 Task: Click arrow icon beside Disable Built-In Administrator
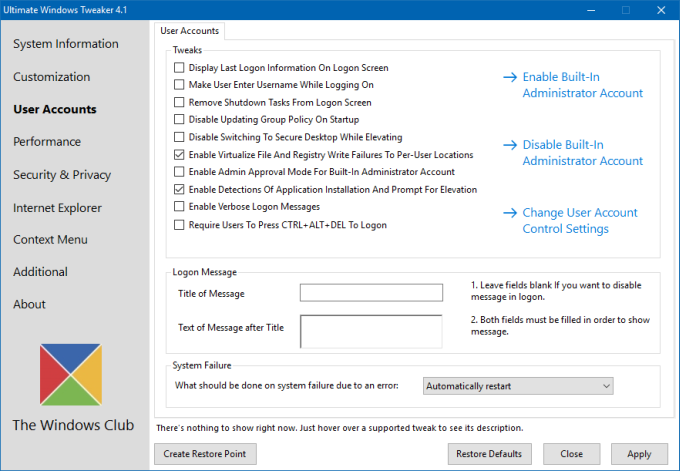pos(510,145)
